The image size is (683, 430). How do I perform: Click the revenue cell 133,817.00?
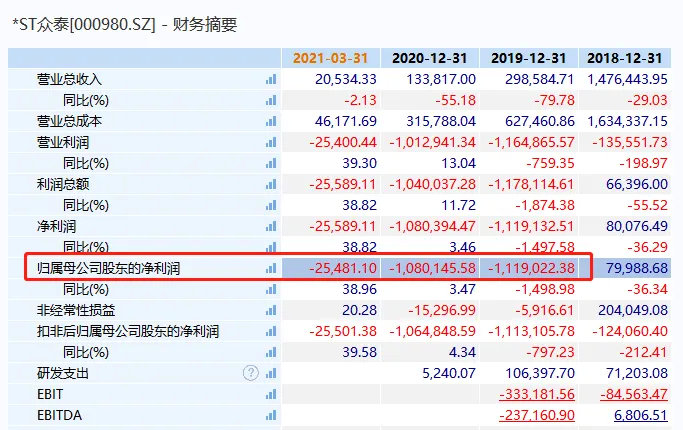pos(441,79)
